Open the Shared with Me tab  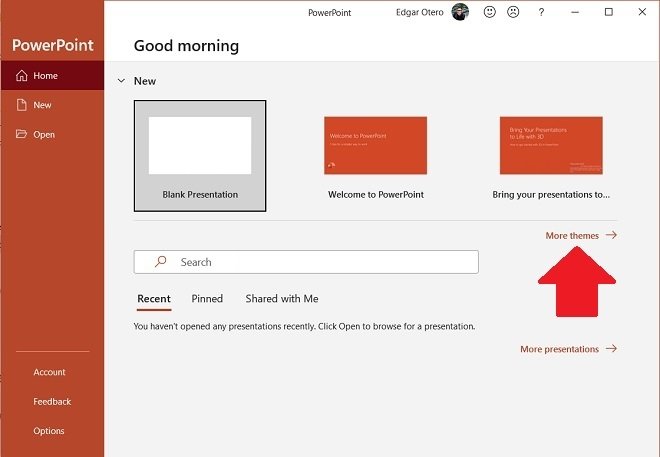tap(282, 299)
